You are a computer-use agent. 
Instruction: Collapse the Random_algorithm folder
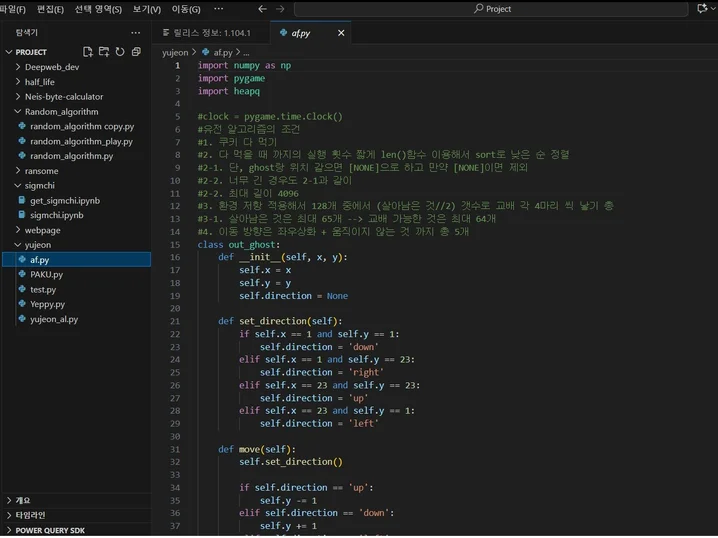[60, 112]
